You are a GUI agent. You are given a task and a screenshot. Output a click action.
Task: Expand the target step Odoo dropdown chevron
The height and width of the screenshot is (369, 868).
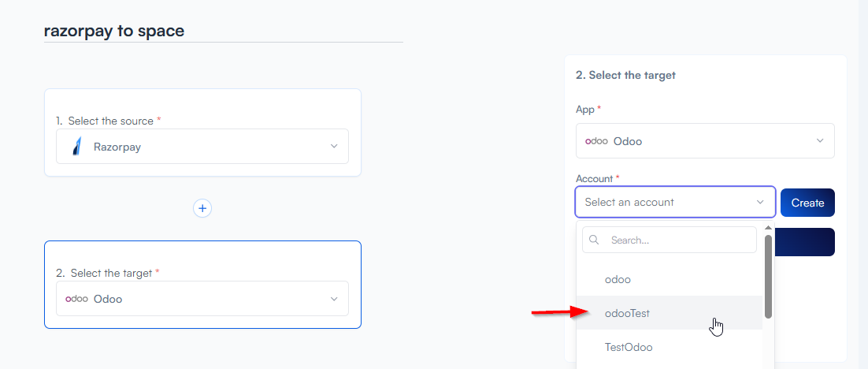coord(334,299)
